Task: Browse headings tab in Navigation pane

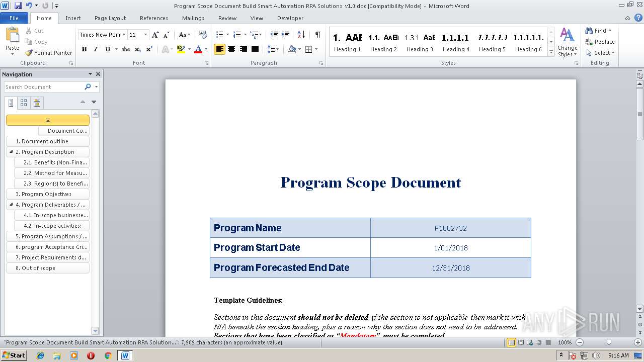Action: pos(11,103)
